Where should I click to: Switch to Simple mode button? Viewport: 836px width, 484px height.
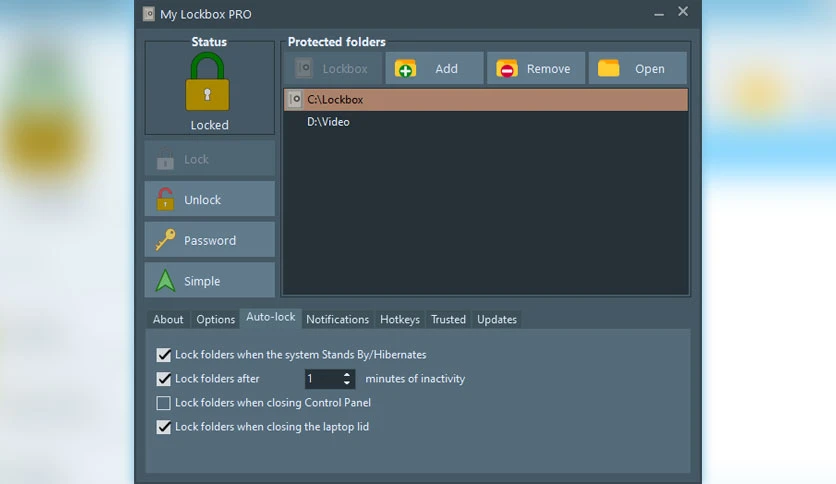point(210,280)
